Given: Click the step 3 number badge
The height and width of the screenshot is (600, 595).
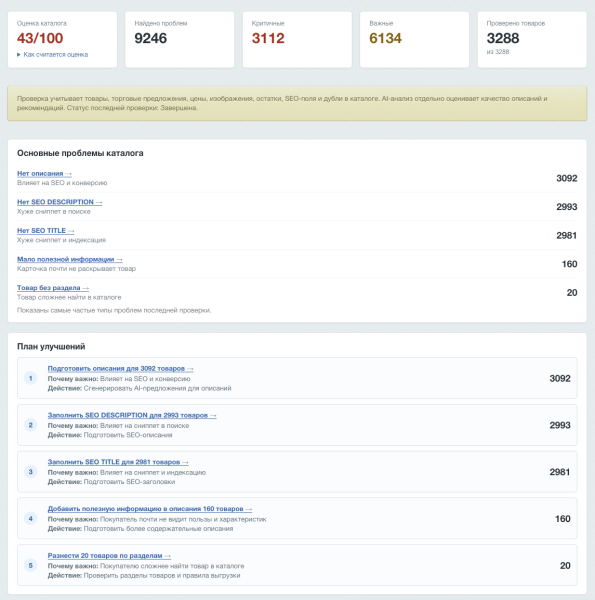Looking at the screenshot, I should pyautogui.click(x=31, y=472).
